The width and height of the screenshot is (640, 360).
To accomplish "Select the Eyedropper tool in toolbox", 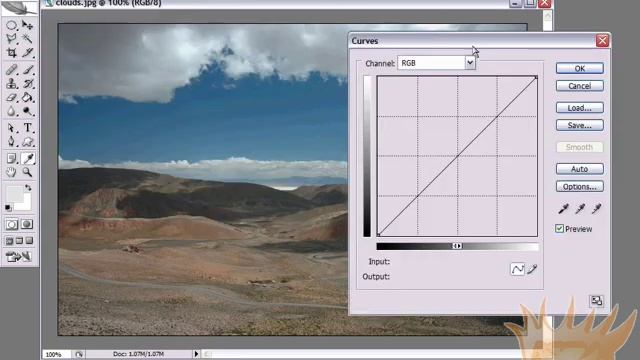I will tap(28, 158).
